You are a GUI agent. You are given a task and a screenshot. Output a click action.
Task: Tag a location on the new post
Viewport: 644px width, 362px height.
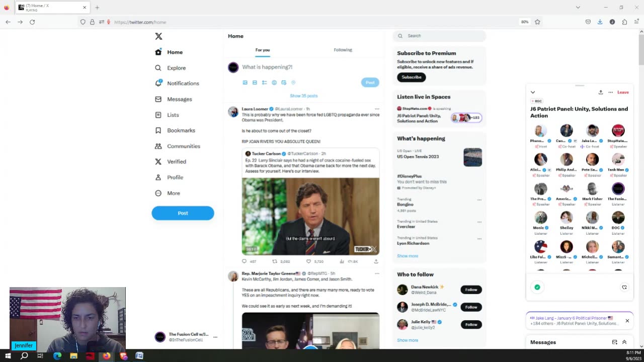(293, 82)
